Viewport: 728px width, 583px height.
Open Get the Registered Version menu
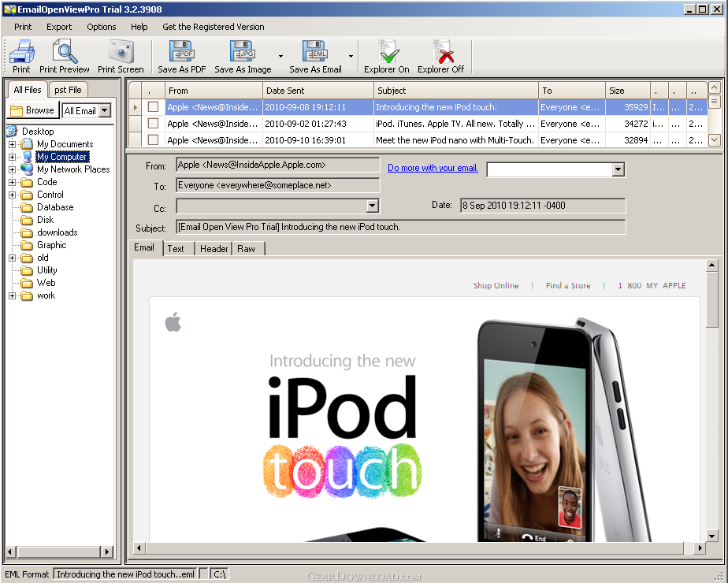213,27
